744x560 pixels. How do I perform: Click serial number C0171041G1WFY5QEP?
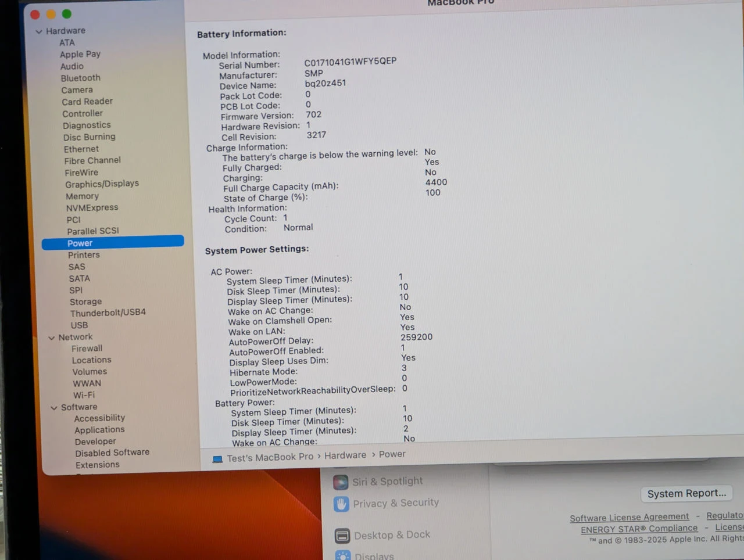(x=350, y=62)
